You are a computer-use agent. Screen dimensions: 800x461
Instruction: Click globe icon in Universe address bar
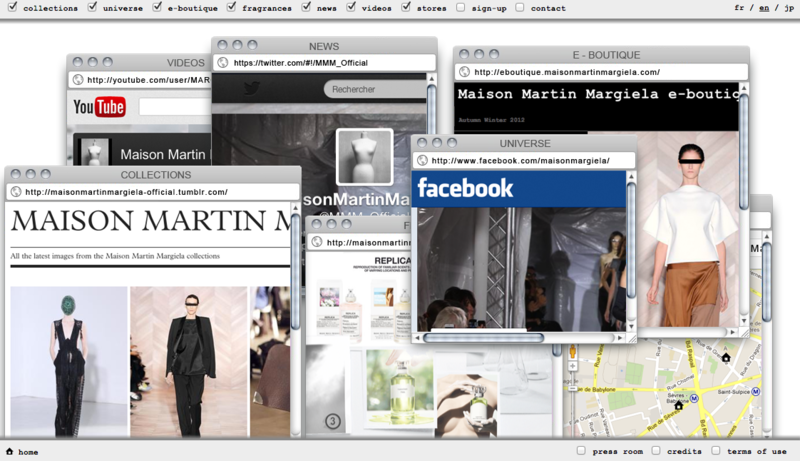pos(422,161)
